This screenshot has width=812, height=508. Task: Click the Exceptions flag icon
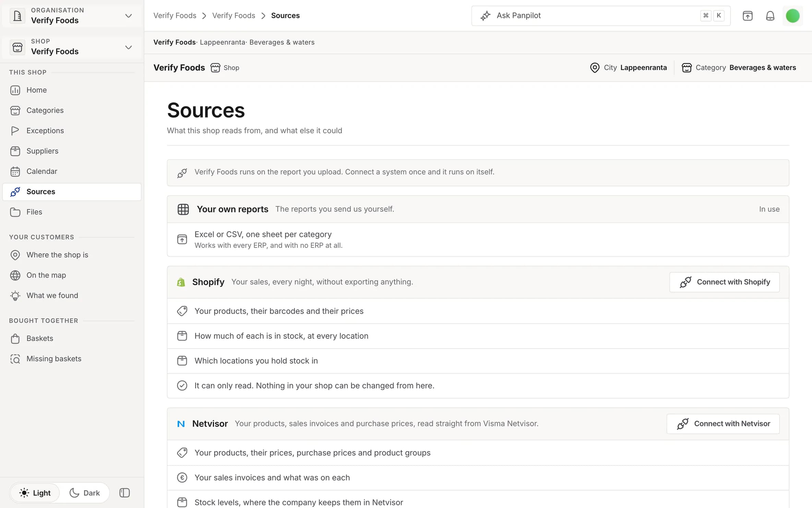click(15, 130)
